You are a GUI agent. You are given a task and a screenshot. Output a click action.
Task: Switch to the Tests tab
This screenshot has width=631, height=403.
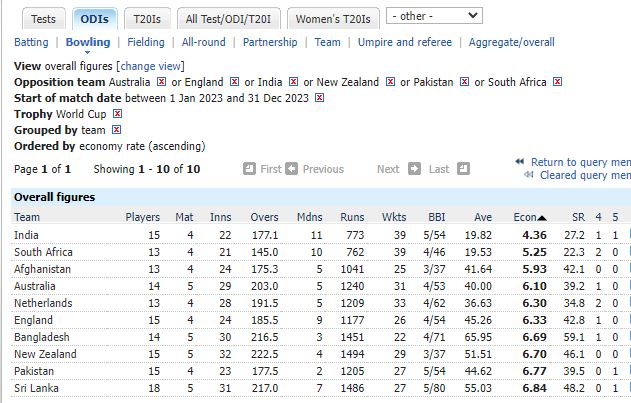(43, 19)
